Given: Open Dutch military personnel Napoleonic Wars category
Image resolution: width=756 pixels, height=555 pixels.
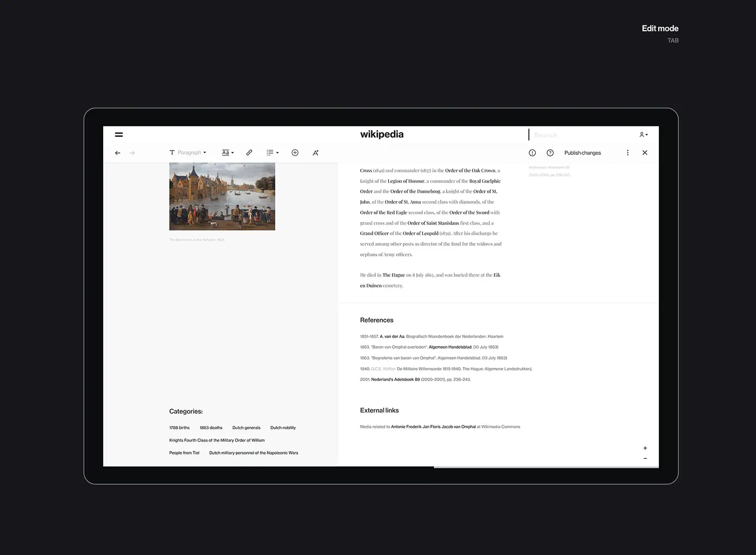Looking at the screenshot, I should pos(254,453).
